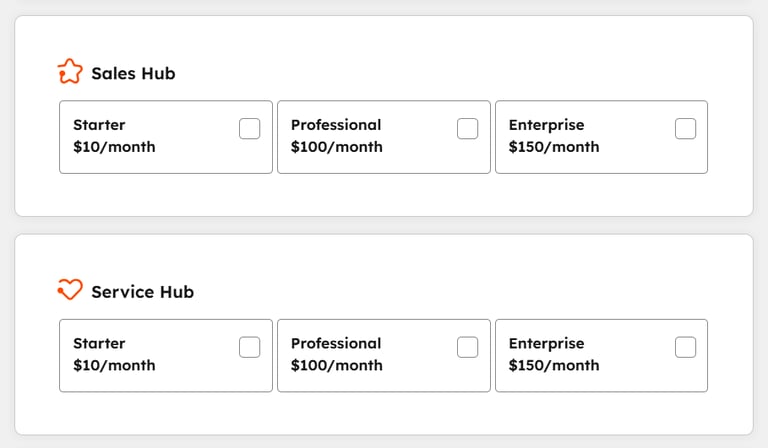768x448 pixels.
Task: Tick the Sales Hub Starter checkbox
Action: pos(249,129)
